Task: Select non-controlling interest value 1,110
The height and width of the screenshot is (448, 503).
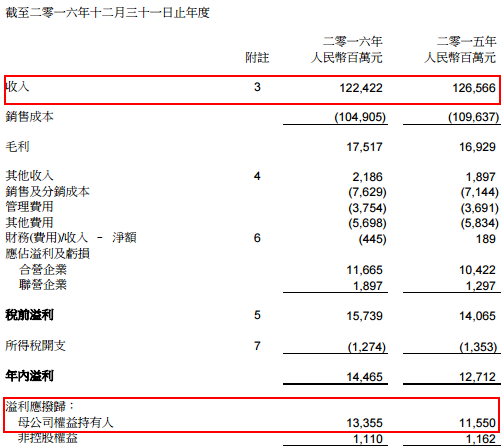Action: pyautogui.click(x=367, y=439)
